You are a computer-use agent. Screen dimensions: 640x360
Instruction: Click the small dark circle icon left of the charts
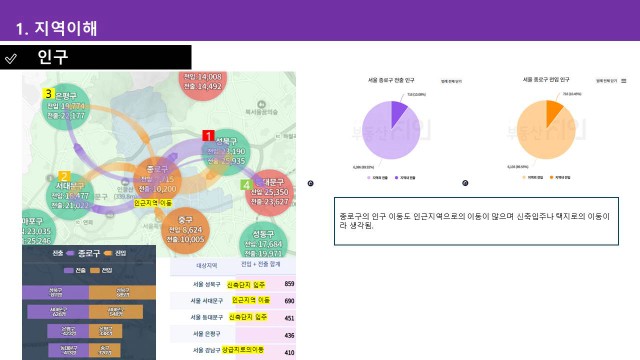311,183
